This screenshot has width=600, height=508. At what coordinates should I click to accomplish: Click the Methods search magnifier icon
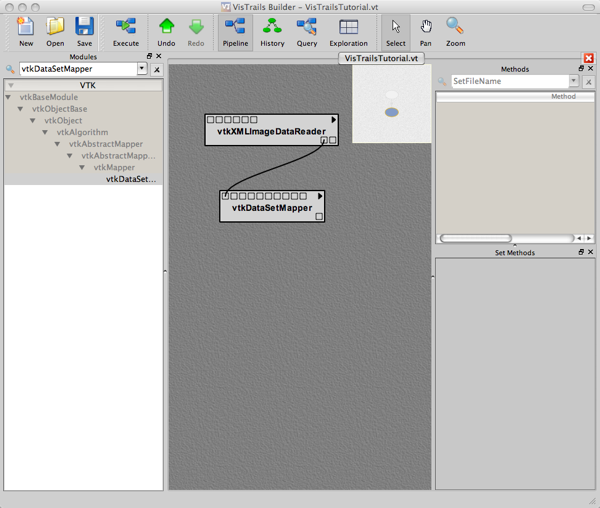442,81
